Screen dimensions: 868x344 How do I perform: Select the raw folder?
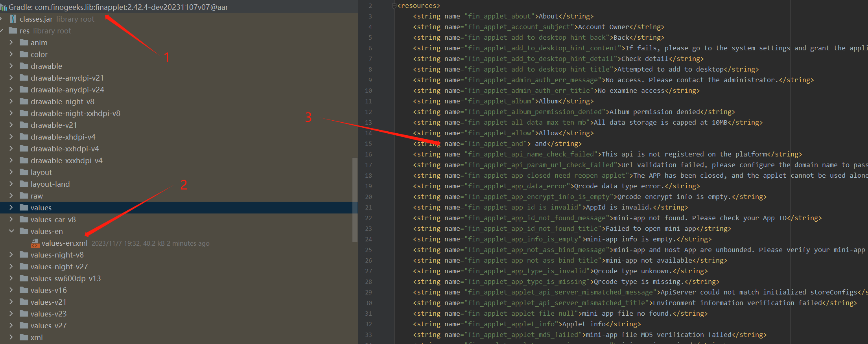point(37,196)
